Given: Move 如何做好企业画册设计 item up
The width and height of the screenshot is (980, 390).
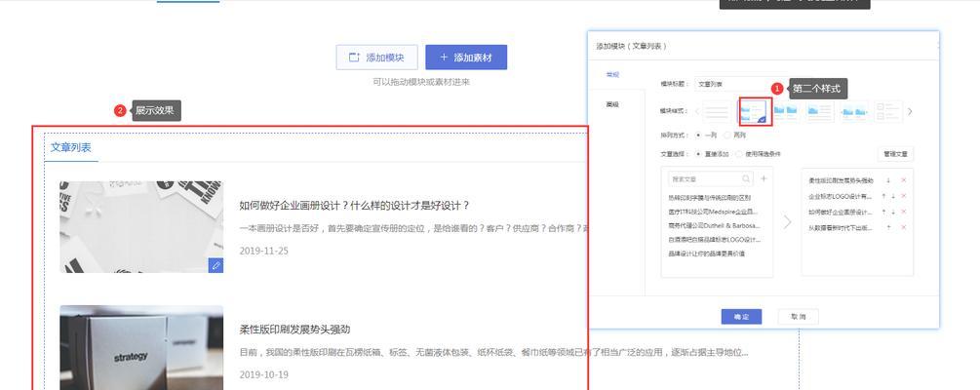Looking at the screenshot, I should tap(883, 212).
